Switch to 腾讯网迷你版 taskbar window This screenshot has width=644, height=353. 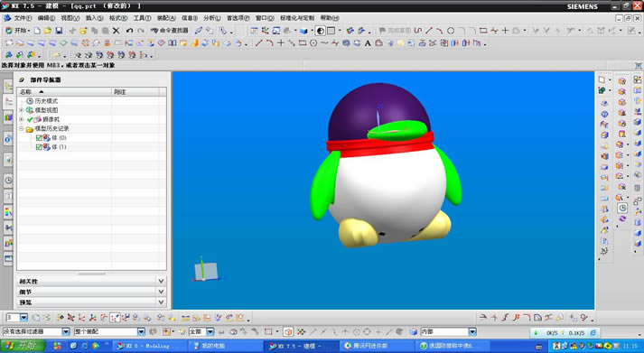[377, 346]
